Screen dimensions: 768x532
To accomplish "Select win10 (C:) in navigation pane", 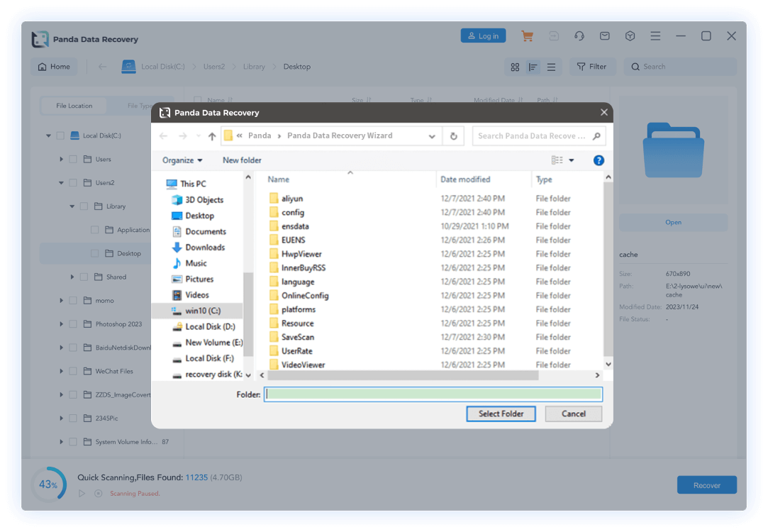I will tap(203, 311).
